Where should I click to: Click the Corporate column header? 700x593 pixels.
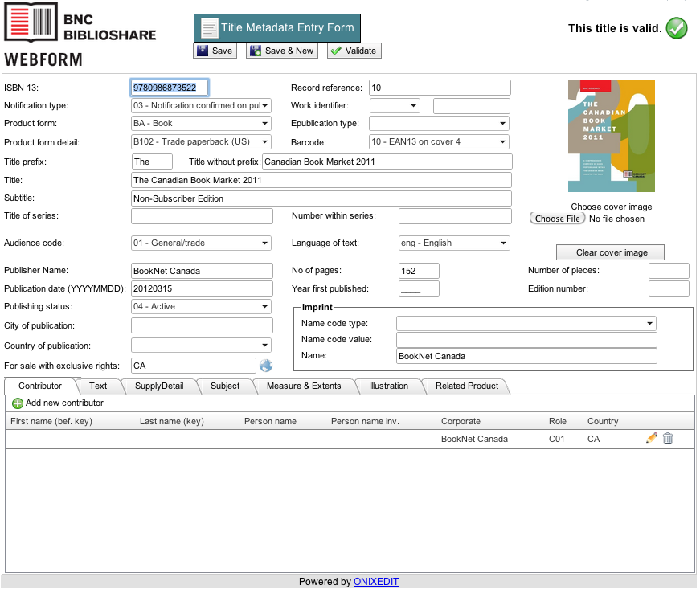461,422
